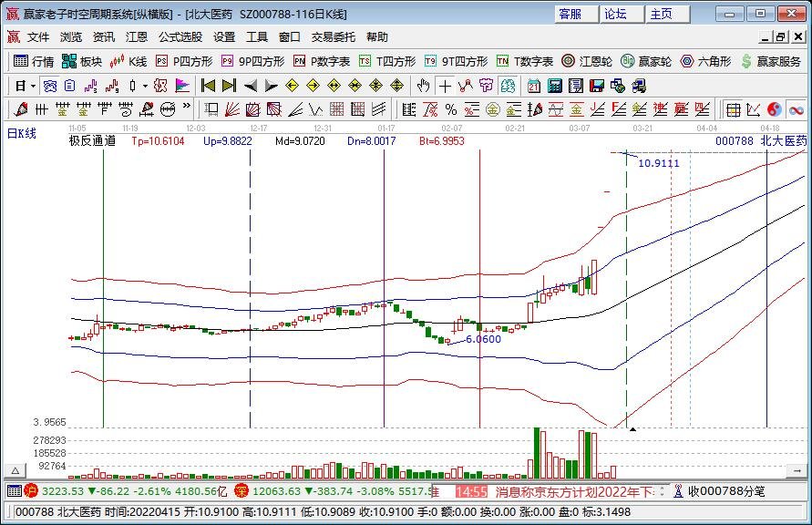Click the 客服 button in title bar
The height and width of the screenshot is (525, 812).
point(576,14)
